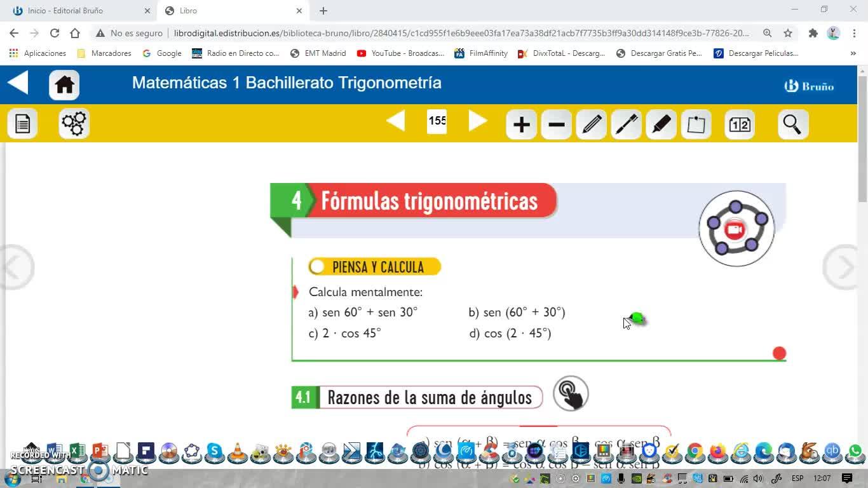Open the Descargar Peliculas bookmark
868x488 pixels.
(x=756, y=53)
